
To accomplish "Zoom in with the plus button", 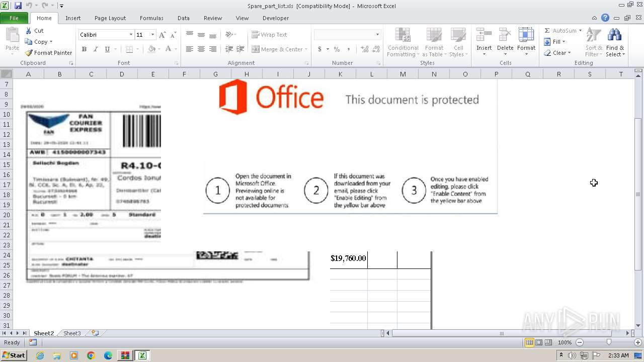I will point(637,342).
